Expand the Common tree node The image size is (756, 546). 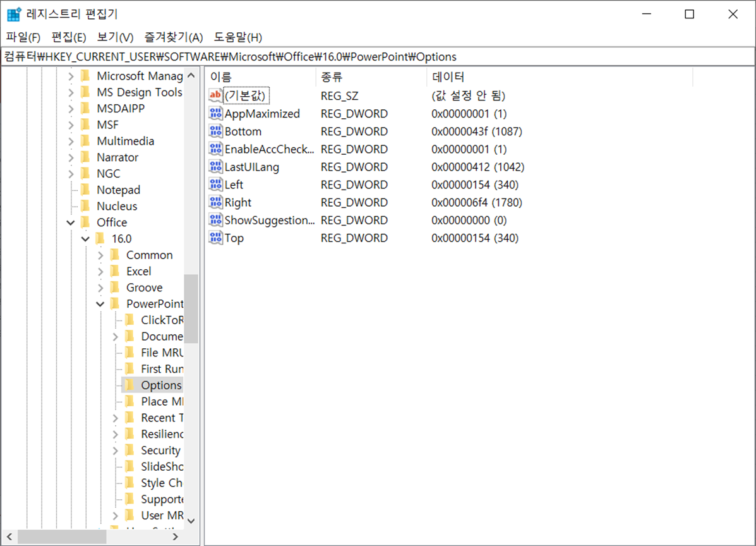(100, 255)
